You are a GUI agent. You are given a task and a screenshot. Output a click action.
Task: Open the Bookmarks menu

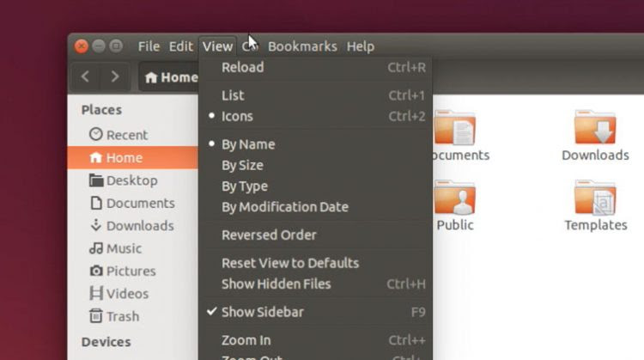click(302, 46)
